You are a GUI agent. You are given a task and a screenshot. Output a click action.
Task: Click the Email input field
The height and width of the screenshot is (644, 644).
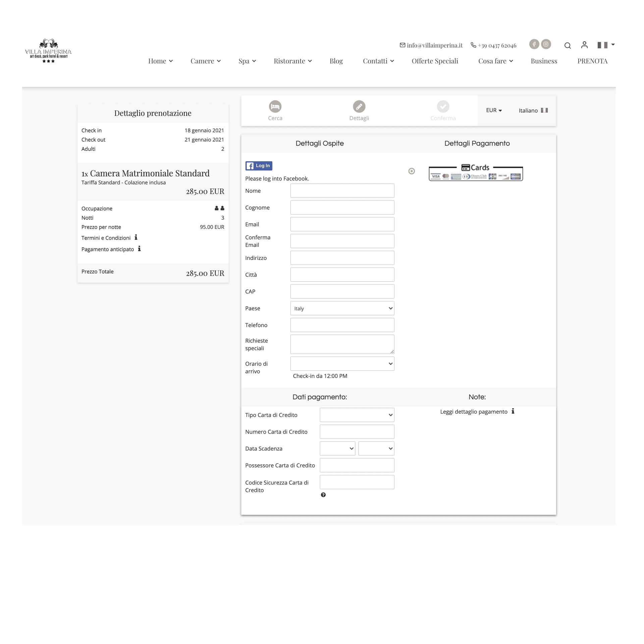pos(342,224)
